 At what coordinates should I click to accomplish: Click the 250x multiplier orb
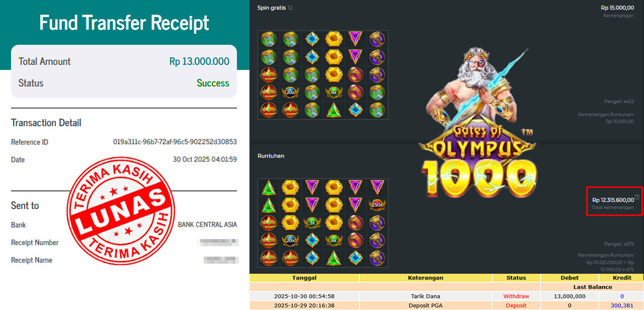coord(377,204)
